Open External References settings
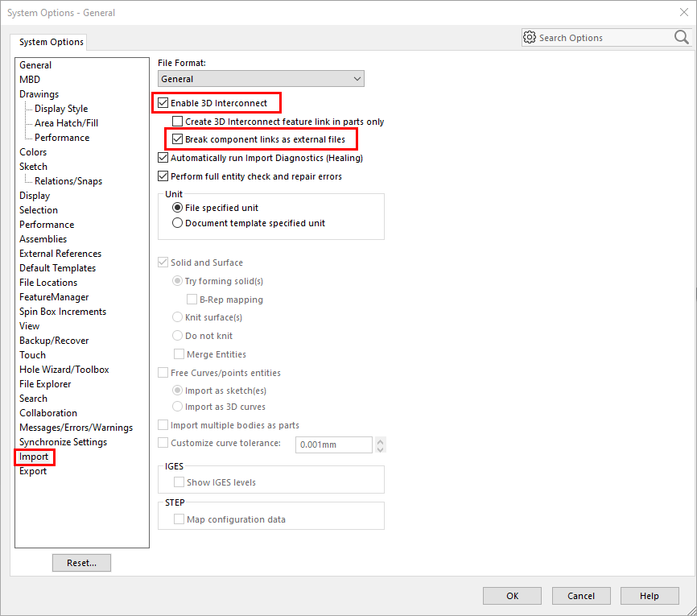This screenshot has height=616, width=697. point(60,254)
